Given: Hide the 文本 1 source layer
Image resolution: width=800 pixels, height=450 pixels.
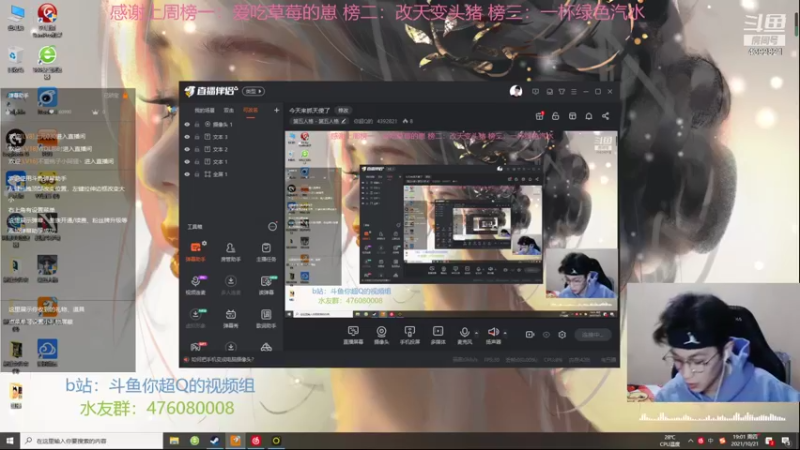Looking at the screenshot, I should click(187, 162).
